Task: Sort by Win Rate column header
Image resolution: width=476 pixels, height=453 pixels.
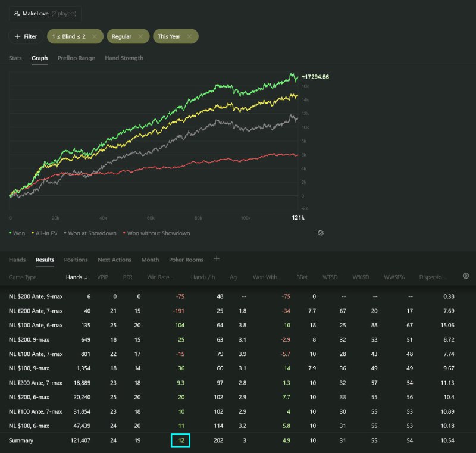Action: point(162,277)
